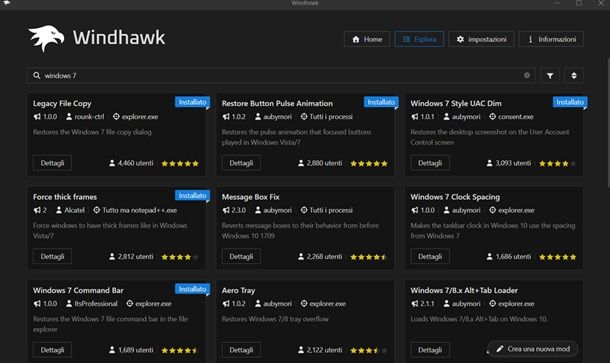Screen dimensions: 610x363
Task: Click star rating of Windows 7 Clock Spacing
Action: click(557, 257)
